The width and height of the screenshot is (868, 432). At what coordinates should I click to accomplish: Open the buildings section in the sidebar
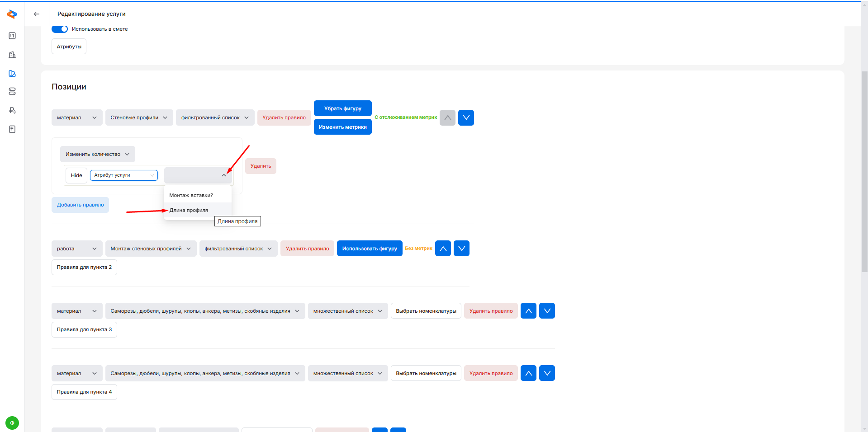(12, 55)
